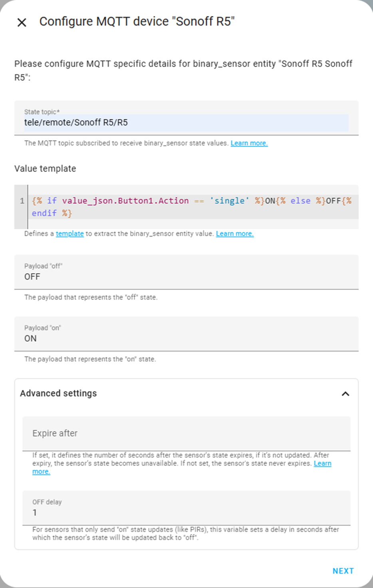Open the 'template' hyperlink below the editor
The height and width of the screenshot is (588, 373).
click(x=69, y=234)
